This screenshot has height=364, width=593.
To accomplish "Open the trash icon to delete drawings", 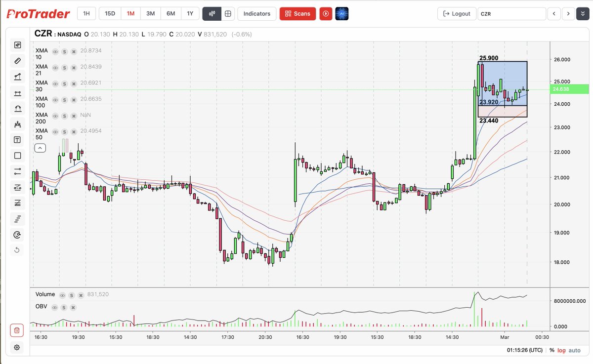I will [17, 330].
